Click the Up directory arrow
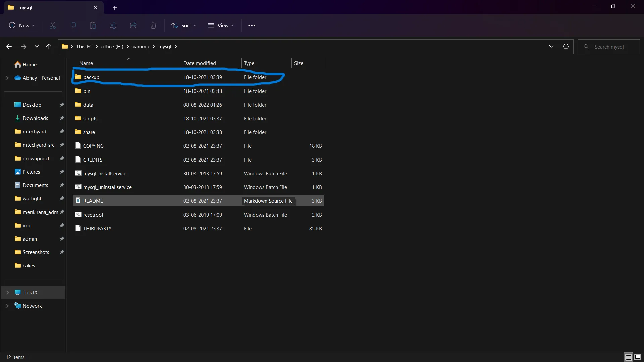The width and height of the screenshot is (644, 362). click(49, 47)
